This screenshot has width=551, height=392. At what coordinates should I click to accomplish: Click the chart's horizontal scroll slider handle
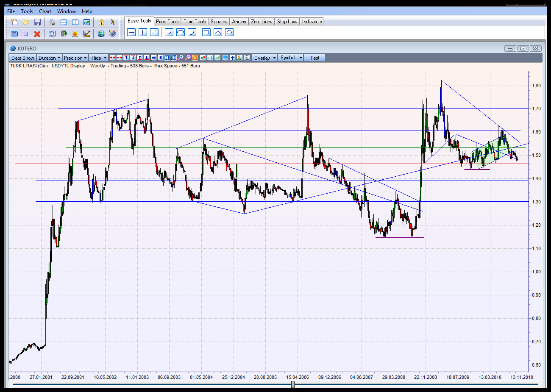coord(293,384)
